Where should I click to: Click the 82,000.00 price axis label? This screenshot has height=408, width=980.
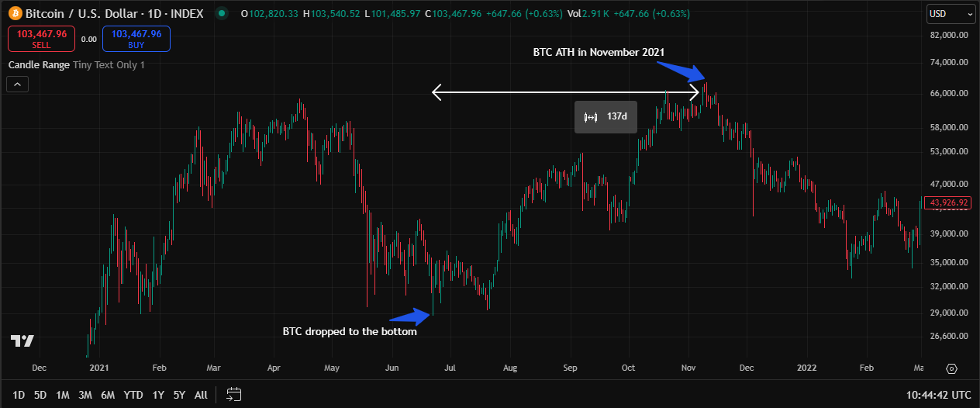click(949, 35)
